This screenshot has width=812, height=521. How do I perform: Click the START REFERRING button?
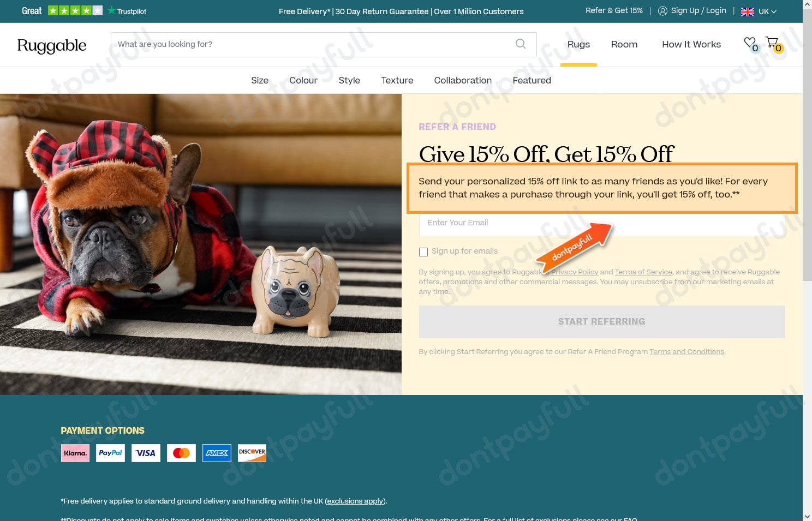point(601,321)
